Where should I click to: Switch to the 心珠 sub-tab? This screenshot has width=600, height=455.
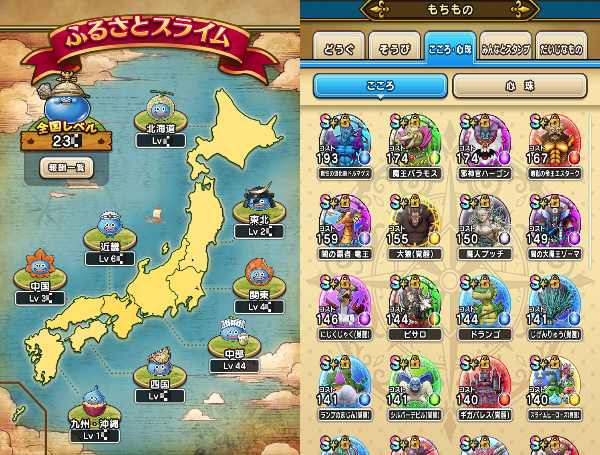click(520, 86)
